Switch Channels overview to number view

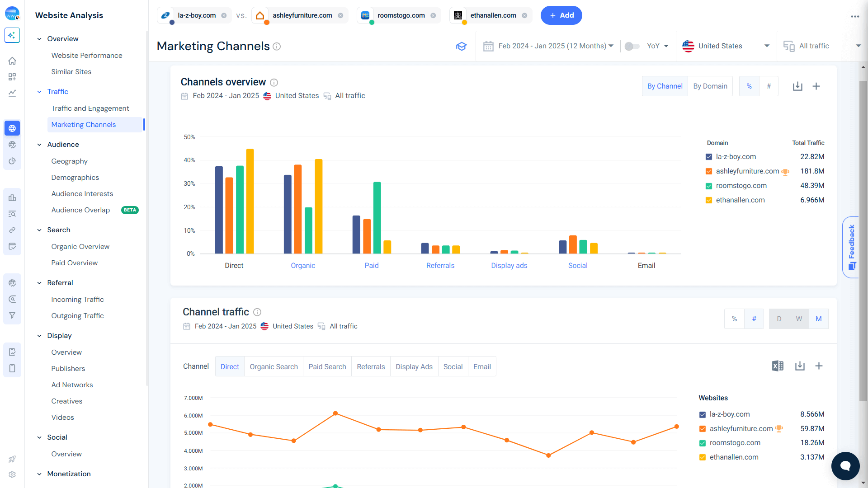tap(769, 86)
